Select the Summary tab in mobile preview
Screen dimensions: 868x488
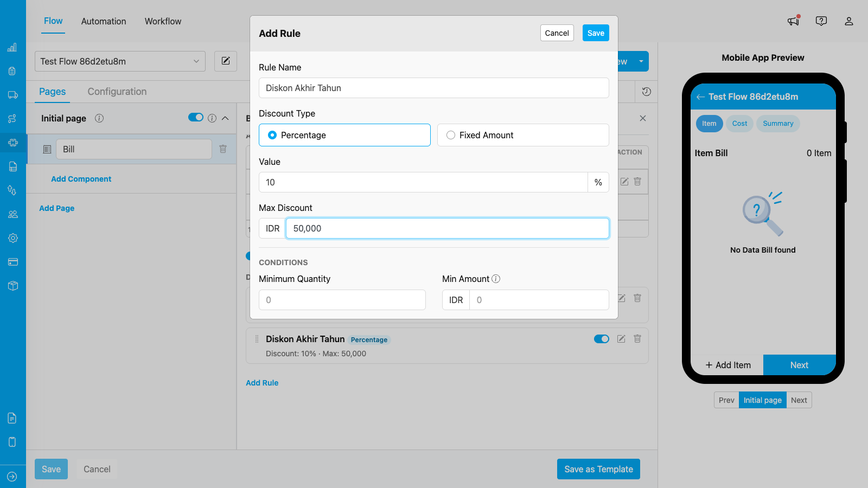coord(778,124)
